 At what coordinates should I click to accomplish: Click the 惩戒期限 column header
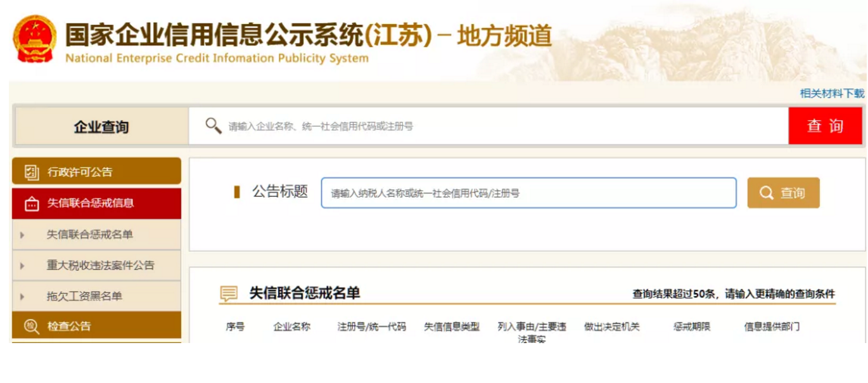(x=691, y=327)
